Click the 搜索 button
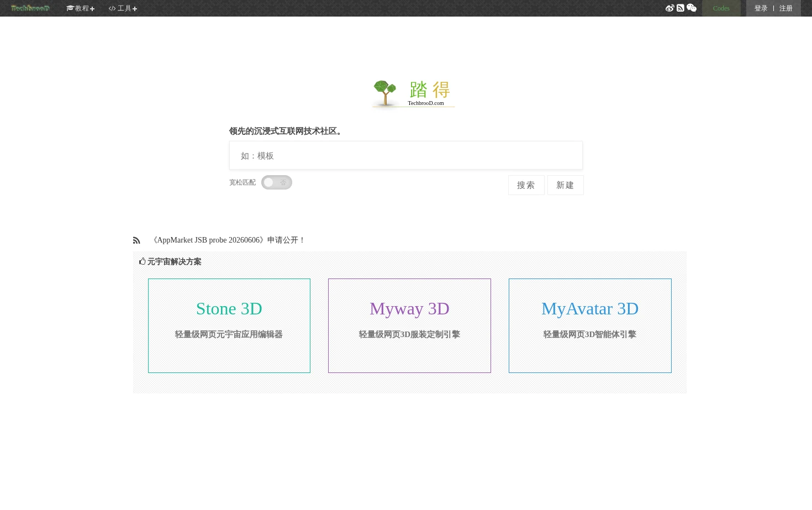This screenshot has width=812, height=510. (526, 185)
